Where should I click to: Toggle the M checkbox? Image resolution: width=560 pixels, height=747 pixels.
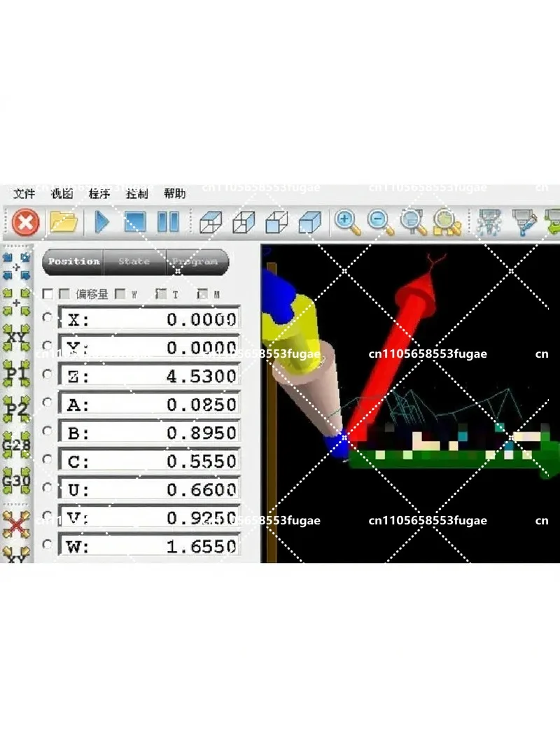pos(202,294)
